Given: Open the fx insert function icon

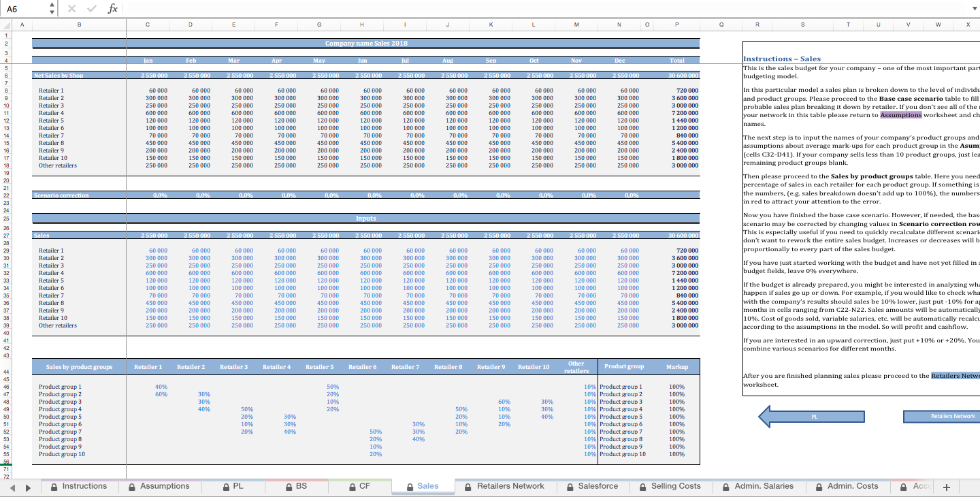Looking at the screenshot, I should [113, 9].
